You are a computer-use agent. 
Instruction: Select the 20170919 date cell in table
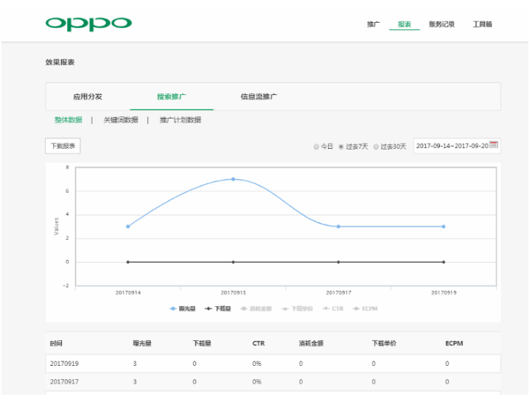point(64,364)
